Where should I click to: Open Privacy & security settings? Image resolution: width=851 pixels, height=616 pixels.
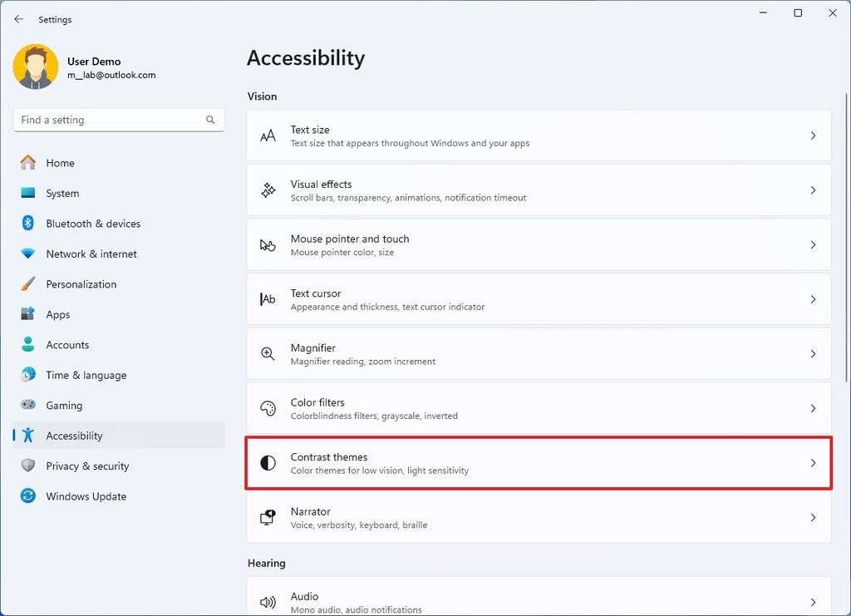pos(87,466)
